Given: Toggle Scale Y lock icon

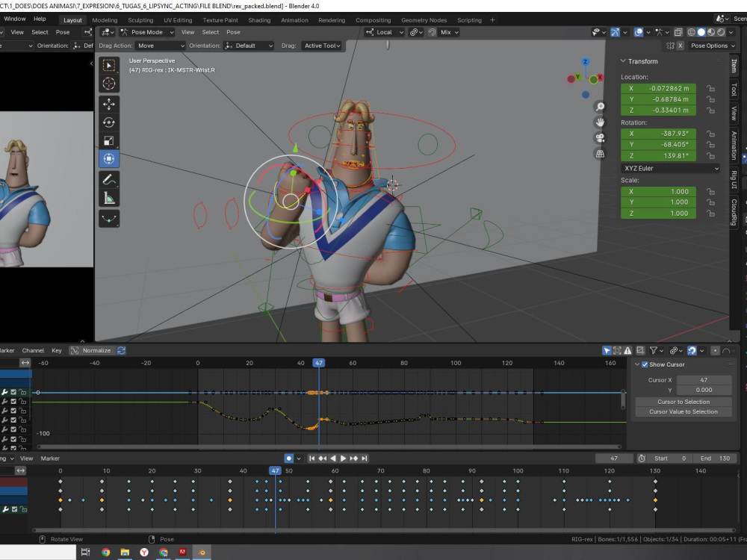Looking at the screenshot, I should click(x=710, y=202).
